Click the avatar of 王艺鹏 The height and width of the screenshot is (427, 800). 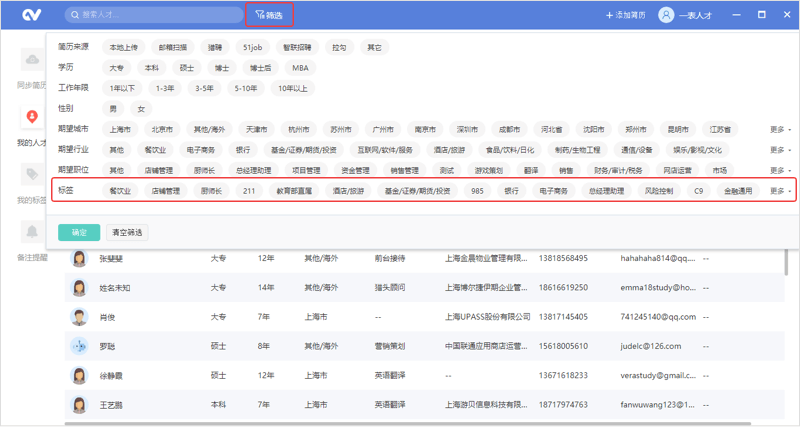(x=79, y=405)
